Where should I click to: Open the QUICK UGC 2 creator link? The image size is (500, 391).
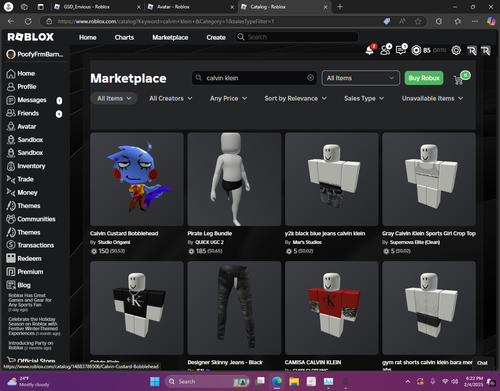(x=209, y=242)
